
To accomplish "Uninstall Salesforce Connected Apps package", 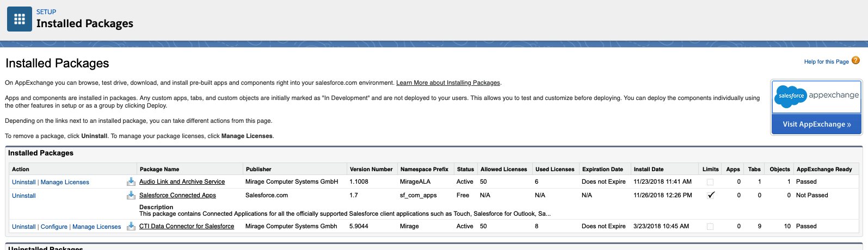I will tap(24, 196).
